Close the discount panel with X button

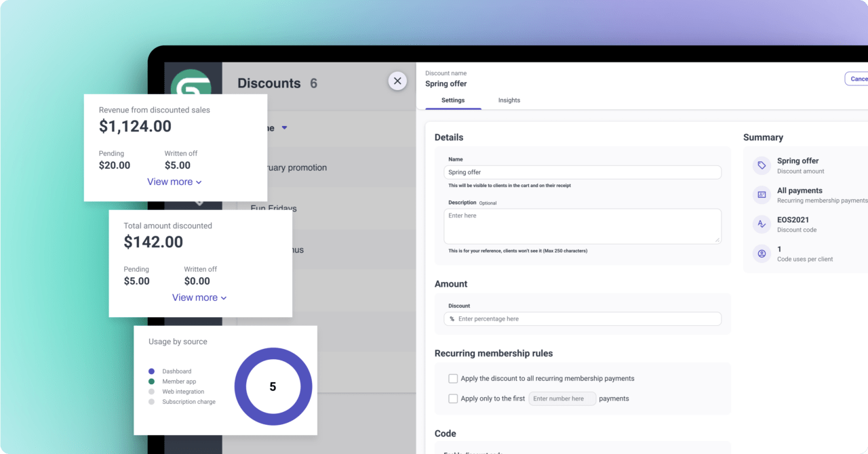397,81
